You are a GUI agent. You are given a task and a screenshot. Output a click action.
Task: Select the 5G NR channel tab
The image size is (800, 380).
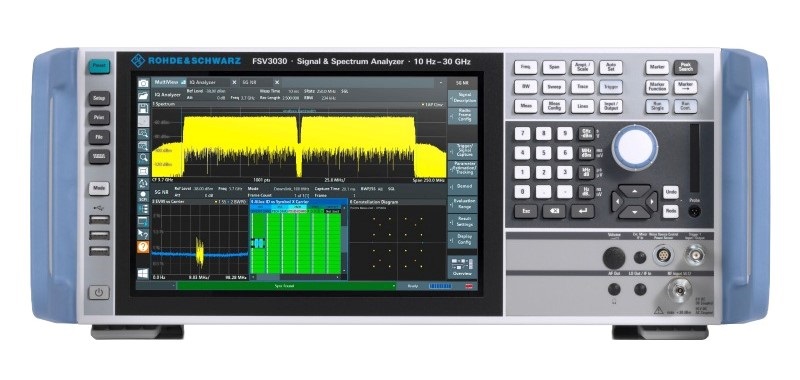click(256, 82)
